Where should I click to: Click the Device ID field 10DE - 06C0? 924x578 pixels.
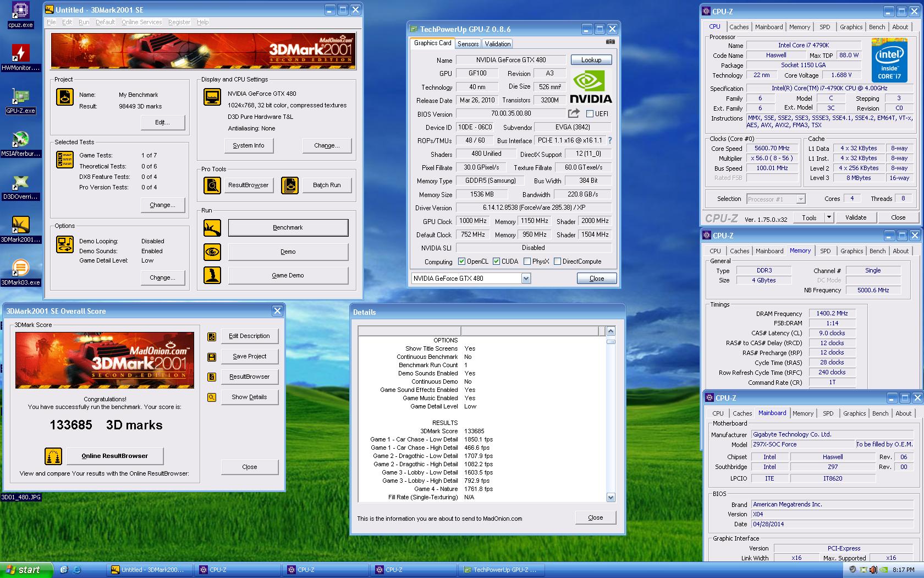475,127
